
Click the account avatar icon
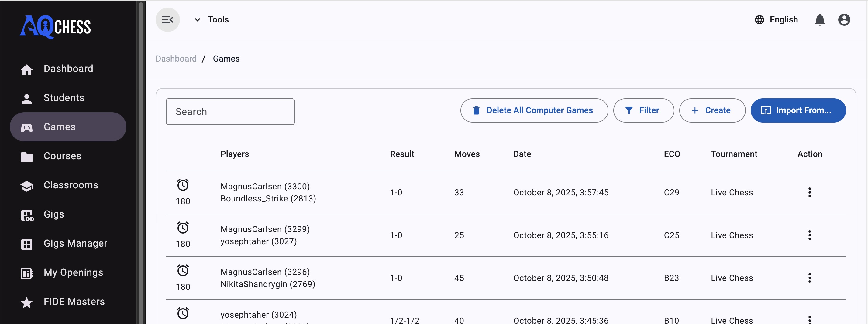point(844,19)
